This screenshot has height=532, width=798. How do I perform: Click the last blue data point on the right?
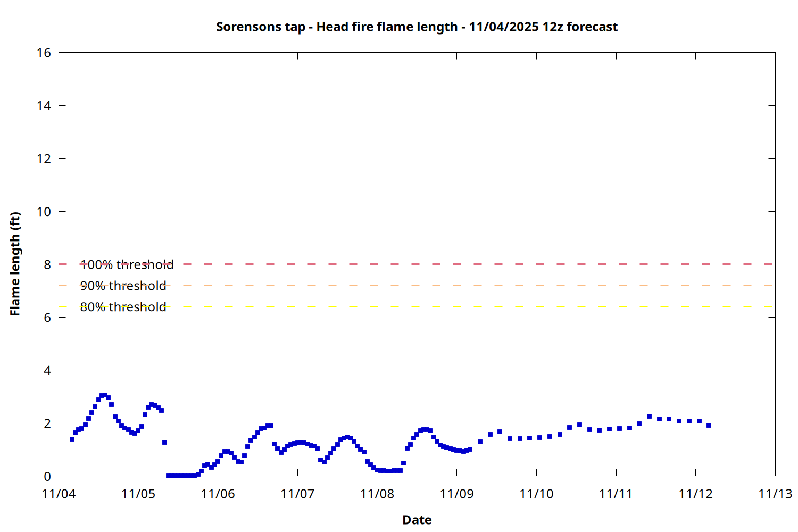[709, 425]
